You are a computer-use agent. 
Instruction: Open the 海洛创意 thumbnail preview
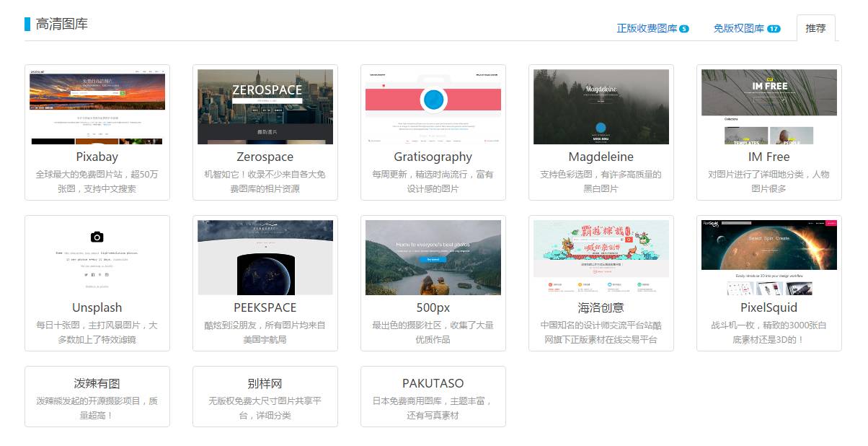[x=601, y=258]
